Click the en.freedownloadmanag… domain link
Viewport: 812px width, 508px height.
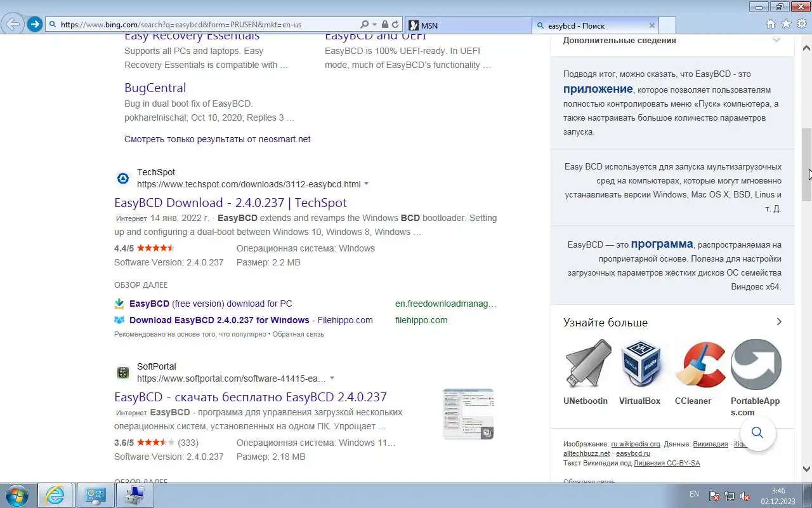coord(445,304)
